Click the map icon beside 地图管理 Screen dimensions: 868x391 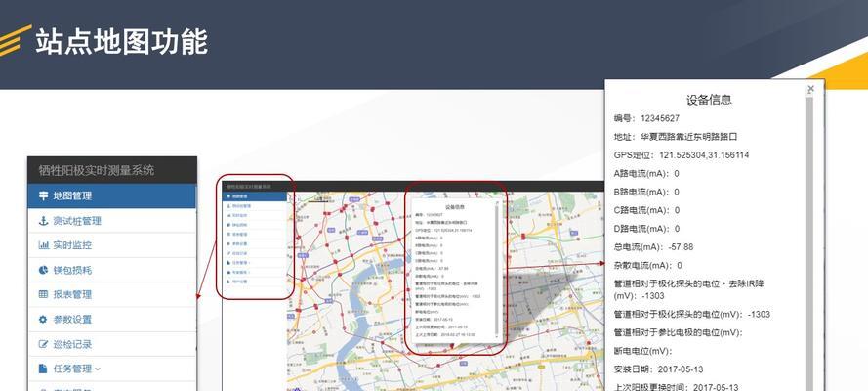point(43,196)
